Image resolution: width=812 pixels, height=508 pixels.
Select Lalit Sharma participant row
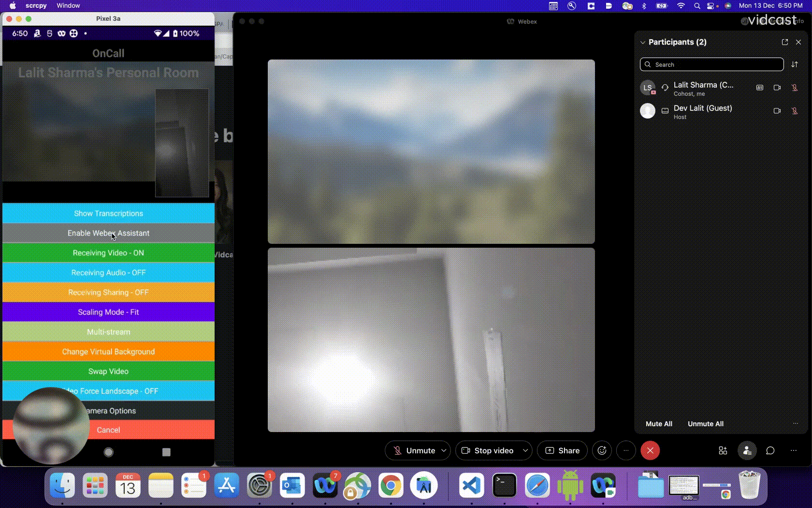point(720,88)
